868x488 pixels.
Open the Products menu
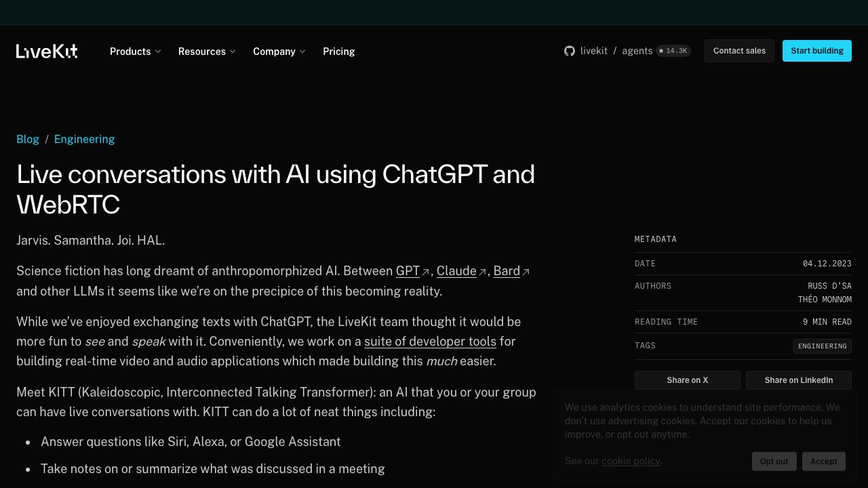(136, 52)
